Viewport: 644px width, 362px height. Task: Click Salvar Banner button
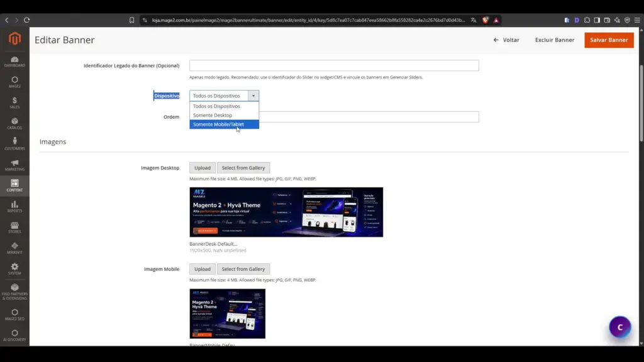609,40
